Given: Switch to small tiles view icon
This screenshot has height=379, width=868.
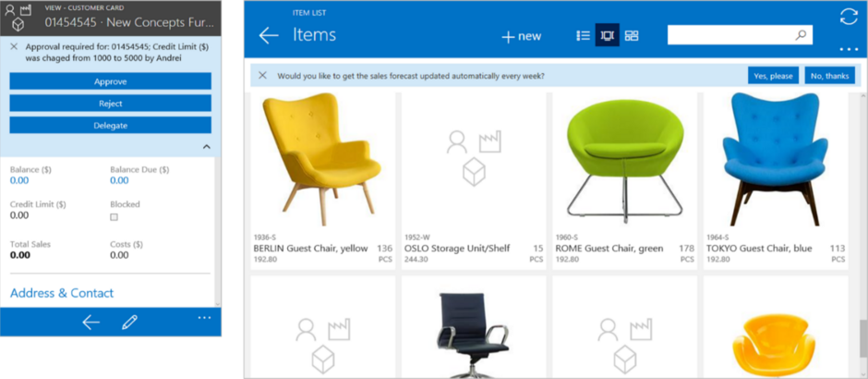Looking at the screenshot, I should coord(632,35).
